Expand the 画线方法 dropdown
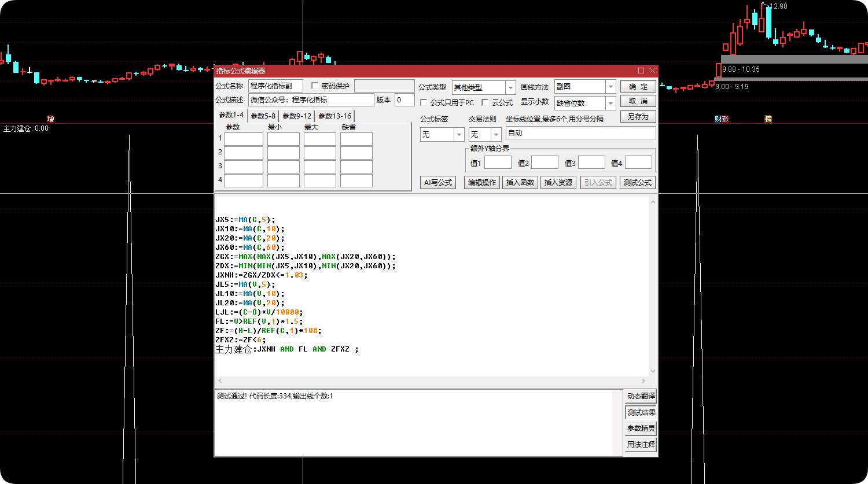868x484 pixels. click(610, 86)
